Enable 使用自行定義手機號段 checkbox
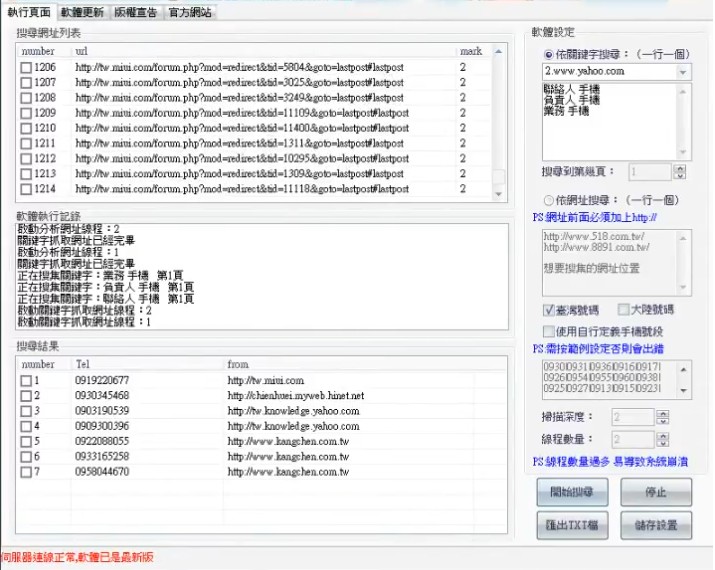715x570 pixels. coord(549,330)
